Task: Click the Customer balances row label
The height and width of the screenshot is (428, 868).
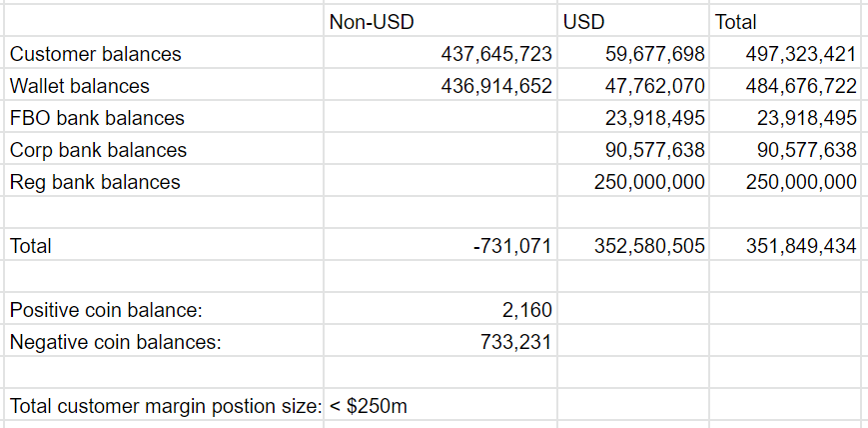Action: pyautogui.click(x=96, y=54)
